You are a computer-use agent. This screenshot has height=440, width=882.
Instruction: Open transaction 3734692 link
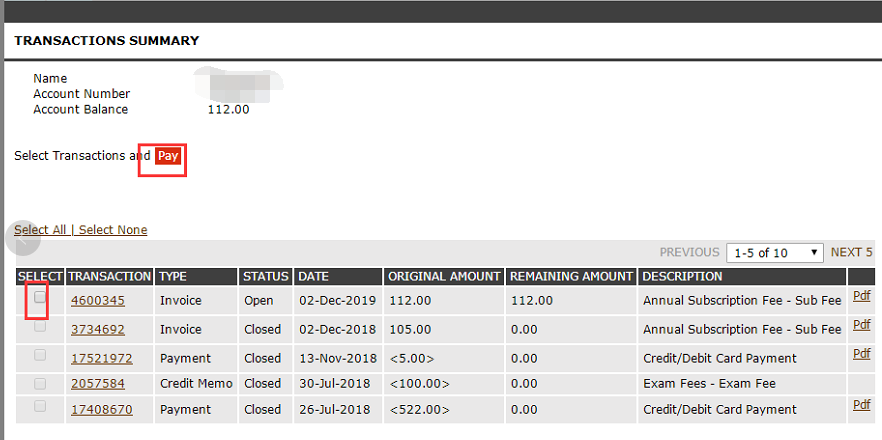98,330
